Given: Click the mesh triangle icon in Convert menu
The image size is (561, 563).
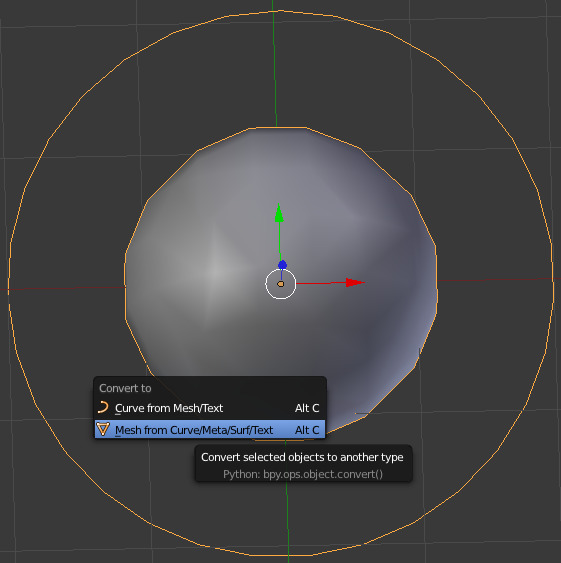Looking at the screenshot, I should click(103, 429).
